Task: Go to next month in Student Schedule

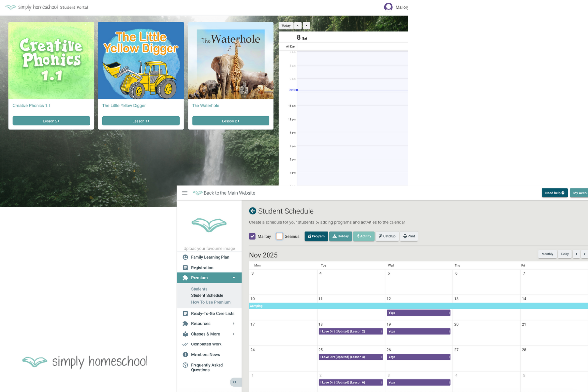Action: tap(584, 254)
